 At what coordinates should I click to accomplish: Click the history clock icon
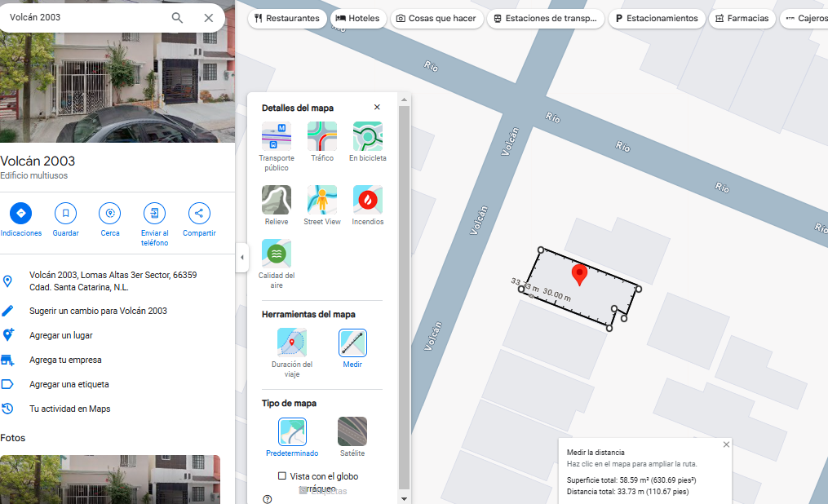point(7,409)
